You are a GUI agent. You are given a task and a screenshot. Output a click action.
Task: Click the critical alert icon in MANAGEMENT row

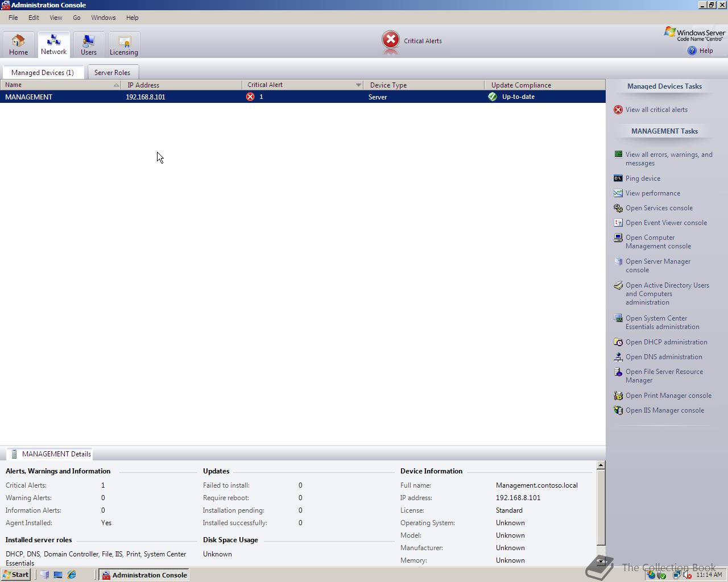pyautogui.click(x=250, y=97)
